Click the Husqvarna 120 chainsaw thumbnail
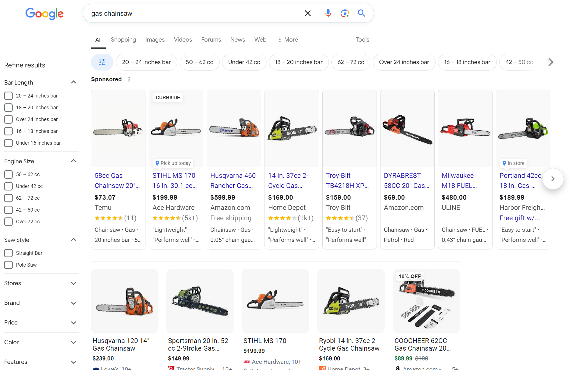The height and width of the screenshot is (370, 588). tap(124, 301)
